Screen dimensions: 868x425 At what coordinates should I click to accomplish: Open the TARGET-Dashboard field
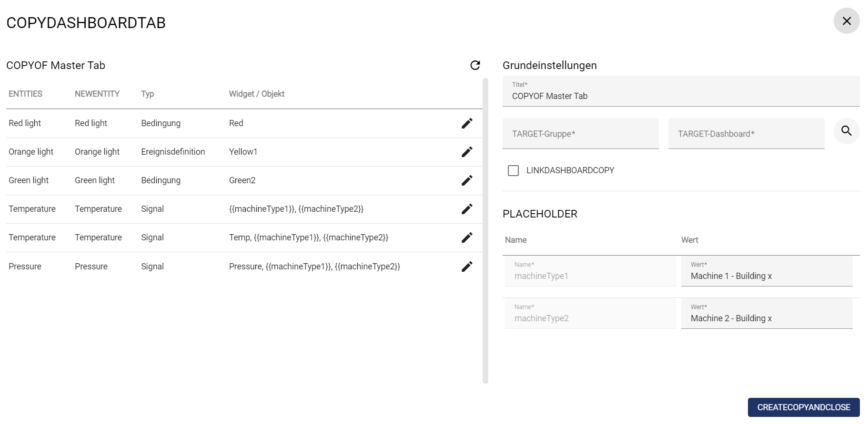(x=746, y=134)
